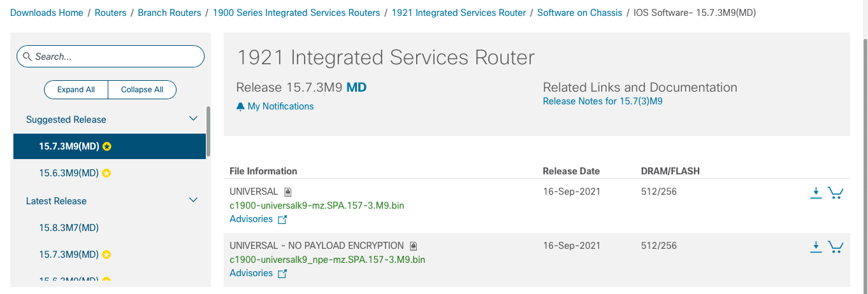This screenshot has width=868, height=294.
Task: Add UNIVERSAL image to cart
Action: click(x=835, y=193)
